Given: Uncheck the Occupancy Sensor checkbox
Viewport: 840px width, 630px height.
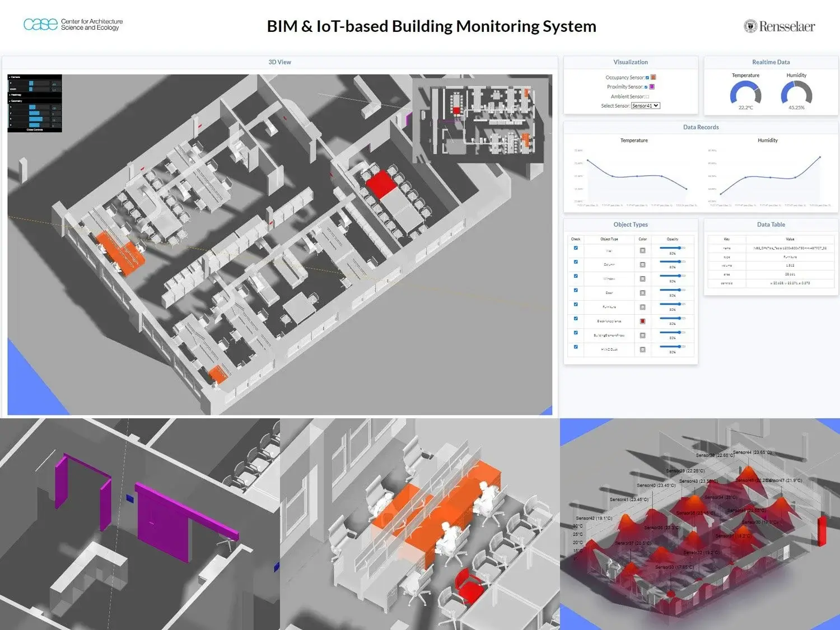Looking at the screenshot, I should 647,77.
